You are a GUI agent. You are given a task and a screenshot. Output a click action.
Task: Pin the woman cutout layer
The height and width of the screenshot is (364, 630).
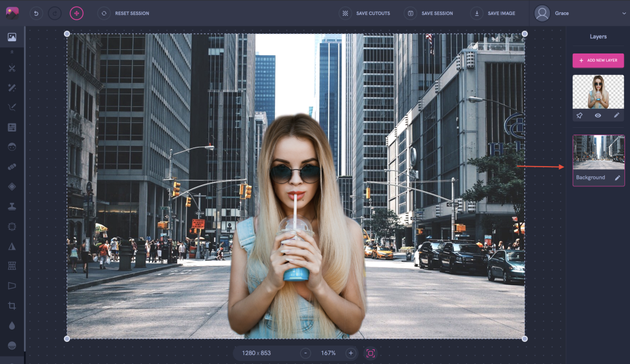(579, 115)
